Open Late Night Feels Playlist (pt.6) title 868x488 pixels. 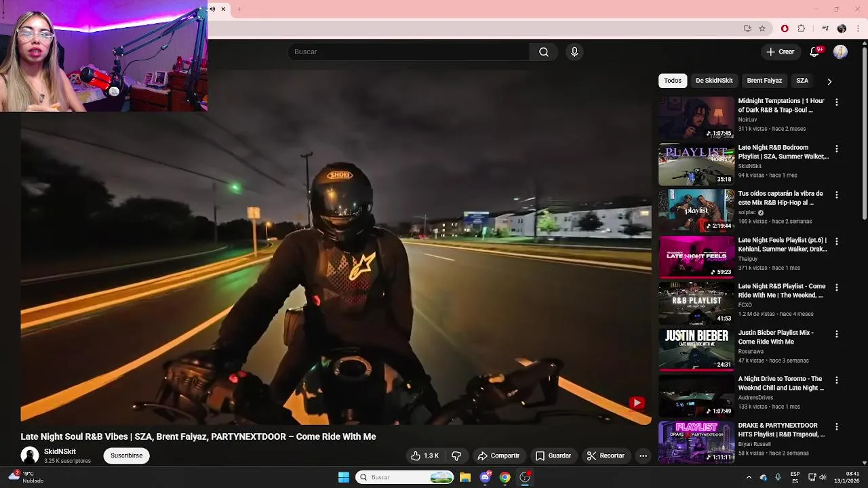[x=783, y=245]
